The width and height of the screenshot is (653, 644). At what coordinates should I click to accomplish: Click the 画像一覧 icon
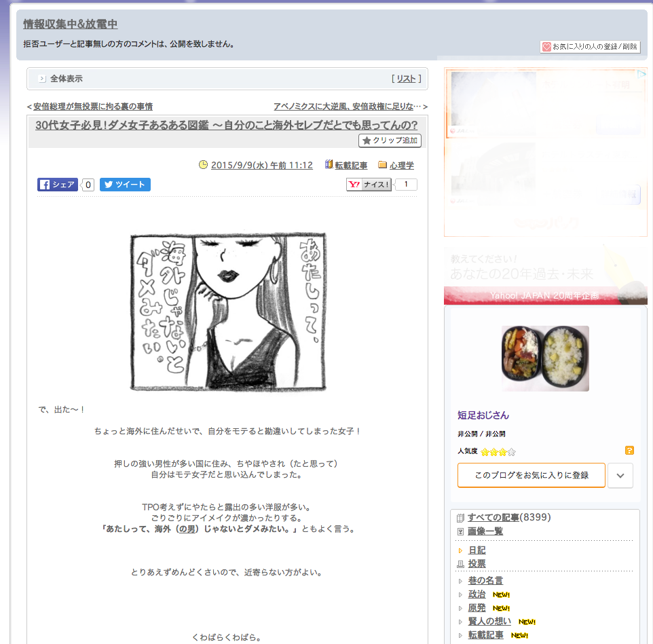tap(460, 531)
